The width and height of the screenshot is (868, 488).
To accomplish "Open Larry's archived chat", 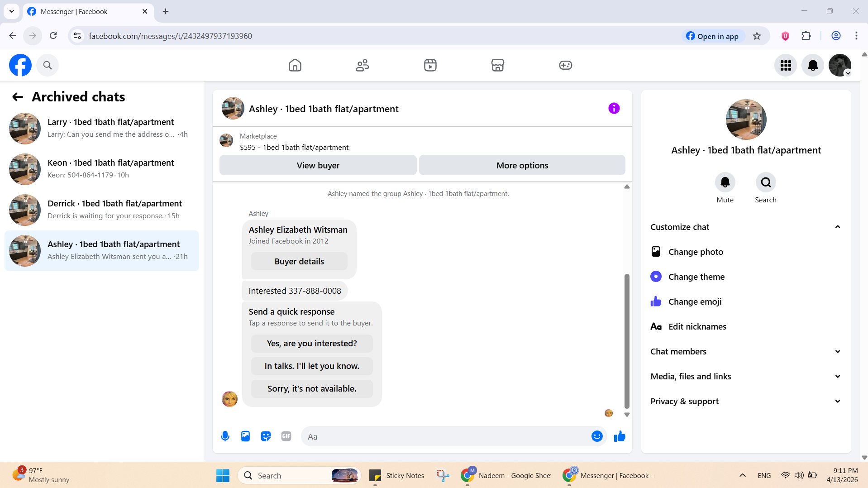I will pyautogui.click(x=102, y=129).
